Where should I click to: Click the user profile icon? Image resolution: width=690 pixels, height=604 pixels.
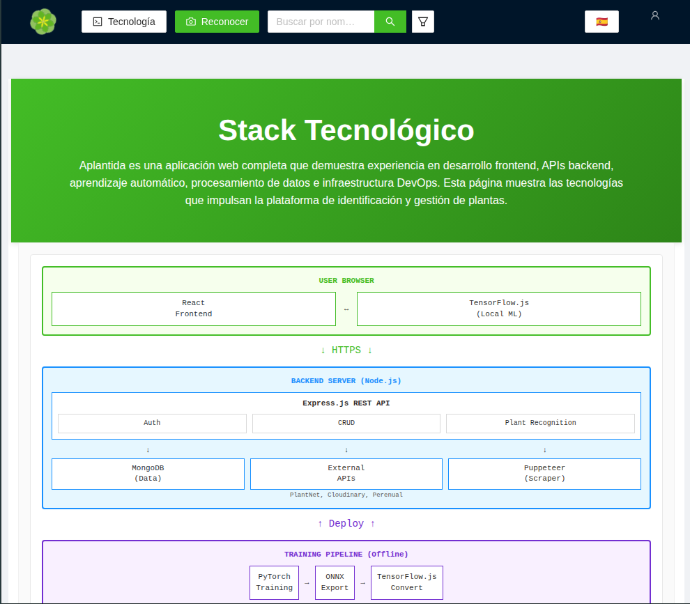[655, 16]
